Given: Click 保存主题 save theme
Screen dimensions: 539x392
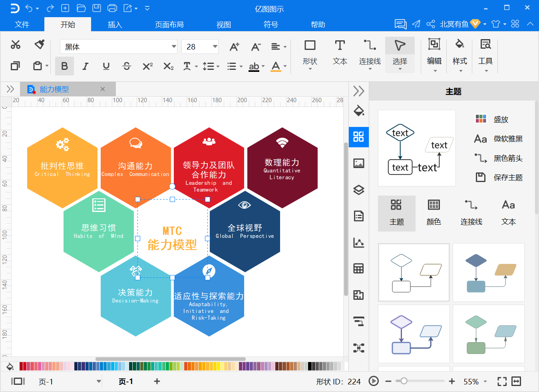Looking at the screenshot, I should coord(499,177).
